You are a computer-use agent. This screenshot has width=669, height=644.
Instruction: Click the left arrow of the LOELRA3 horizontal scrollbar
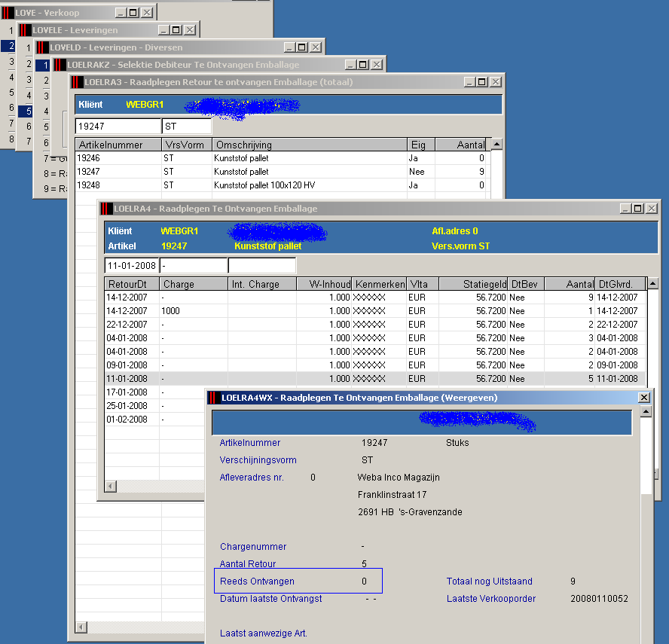click(81, 627)
